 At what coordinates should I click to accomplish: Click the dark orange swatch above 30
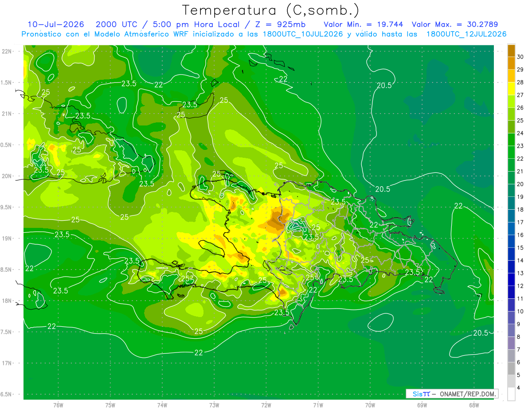(x=511, y=51)
